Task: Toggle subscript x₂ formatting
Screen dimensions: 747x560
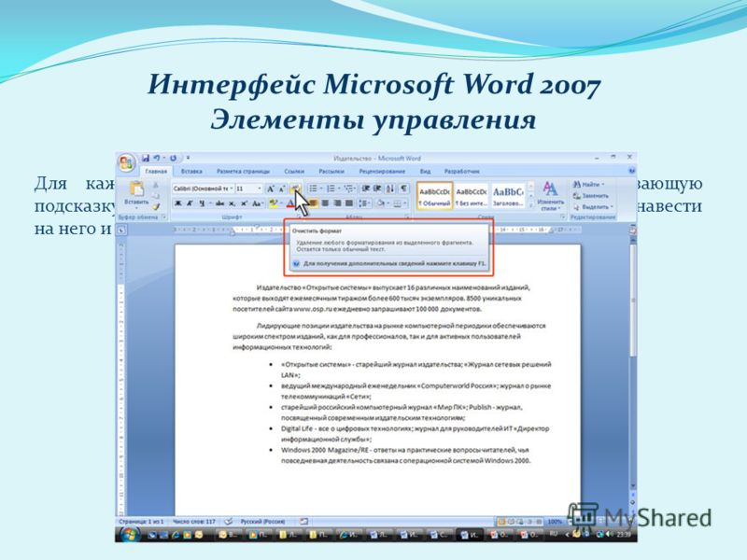Action: pyautogui.click(x=232, y=203)
